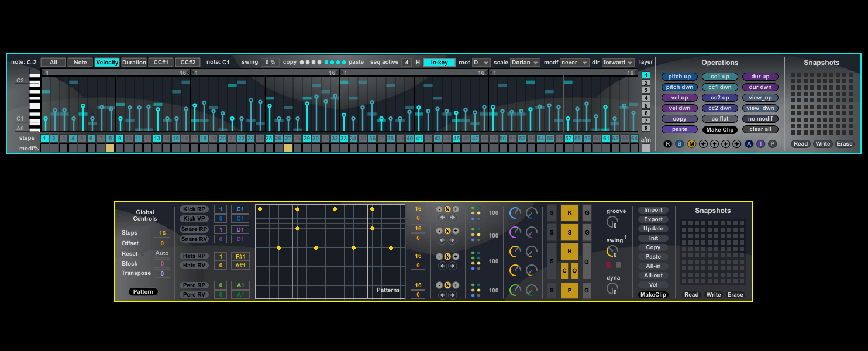Image resolution: width=868 pixels, height=351 pixels.
Task: Click the plus icon in Hats row
Action: [456, 256]
